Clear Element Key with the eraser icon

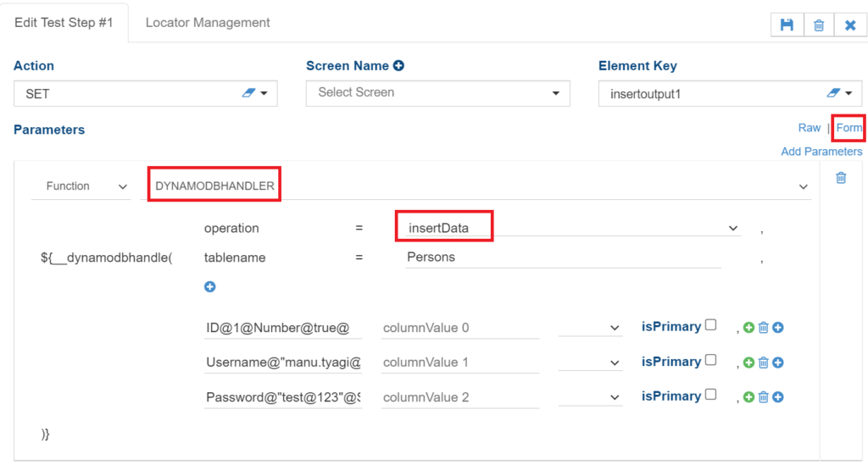832,93
